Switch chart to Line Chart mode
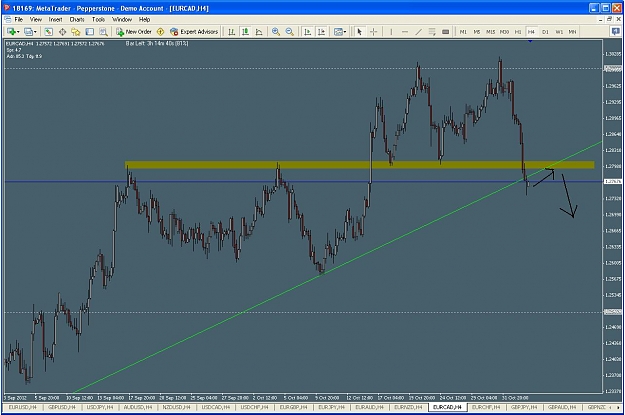The image size is (625, 415). [259, 31]
